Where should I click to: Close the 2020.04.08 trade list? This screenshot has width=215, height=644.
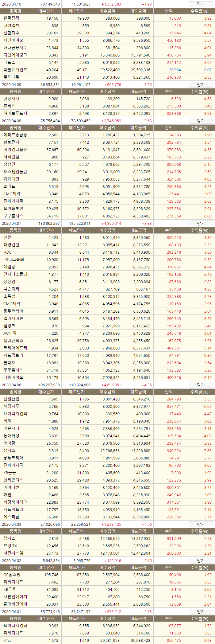point(201,121)
